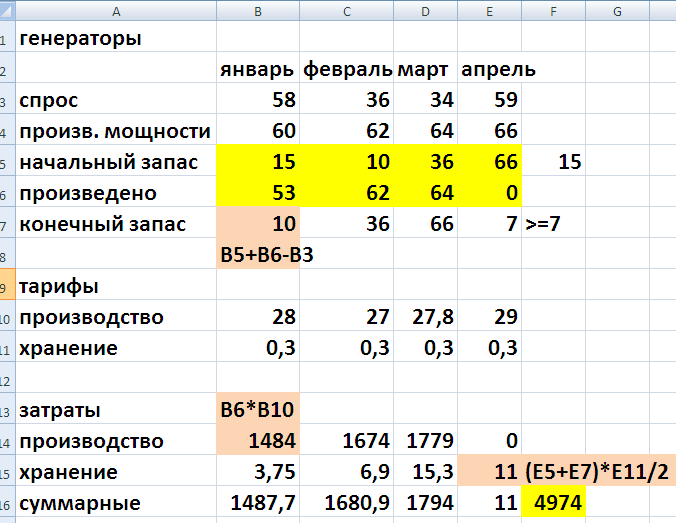Select production cost cell 1484

[258, 441]
